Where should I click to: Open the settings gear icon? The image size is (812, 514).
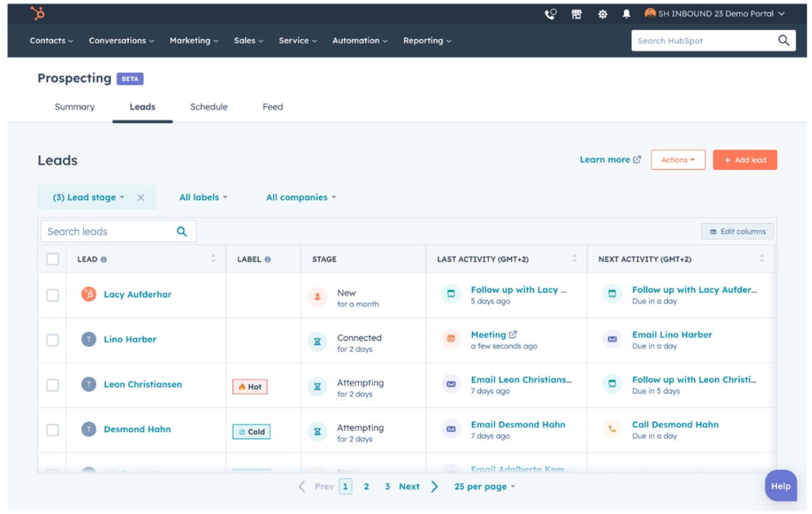pyautogui.click(x=602, y=14)
